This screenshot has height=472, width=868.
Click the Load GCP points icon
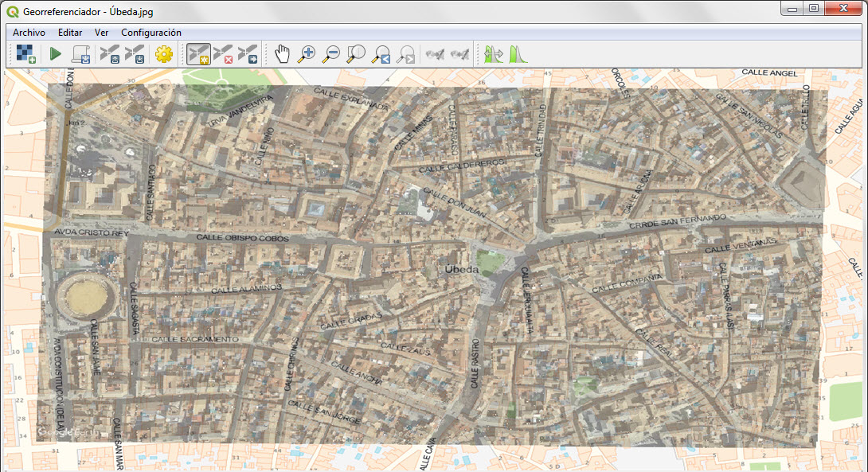110,54
